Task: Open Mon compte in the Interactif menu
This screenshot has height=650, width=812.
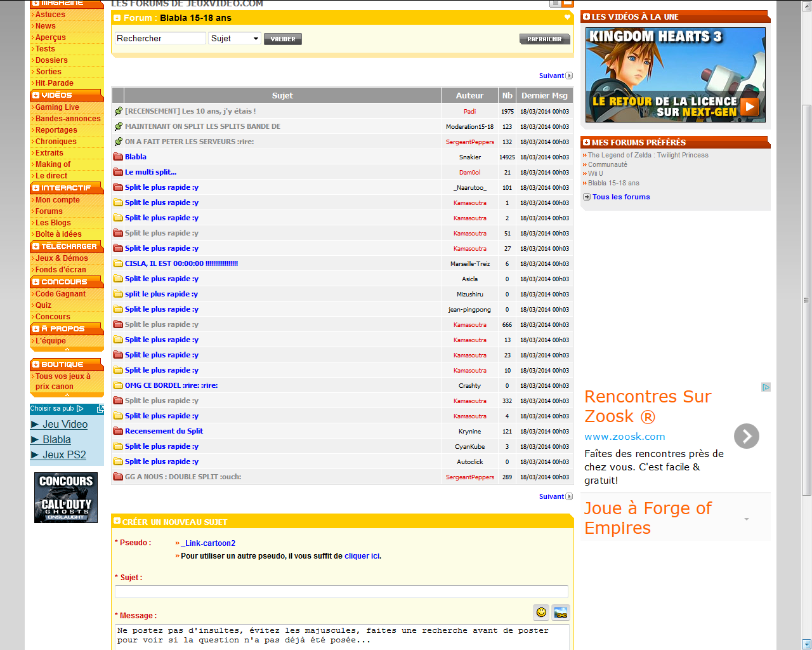Action: 58,200
